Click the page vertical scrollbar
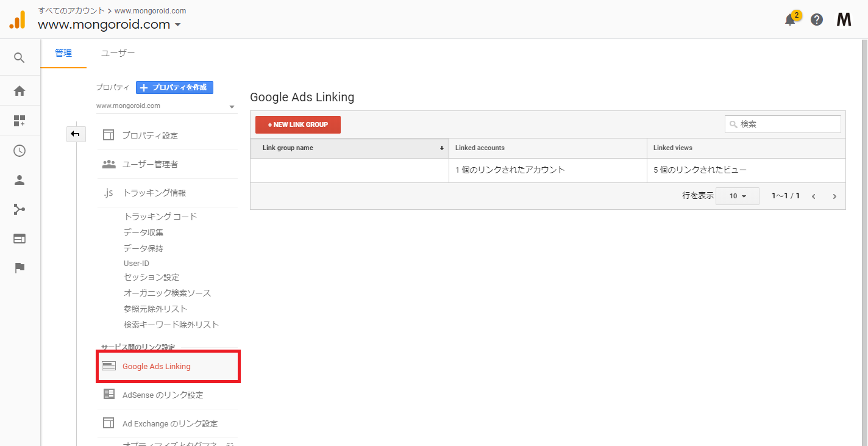 (x=864, y=242)
